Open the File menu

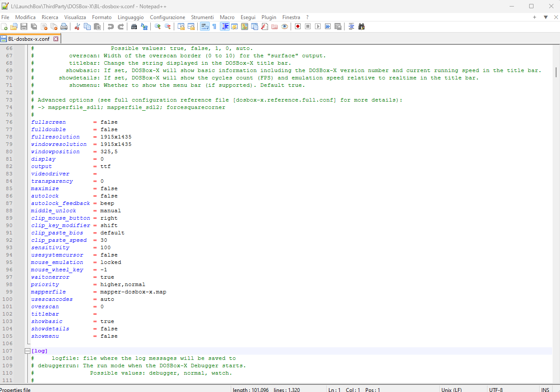coord(5,17)
